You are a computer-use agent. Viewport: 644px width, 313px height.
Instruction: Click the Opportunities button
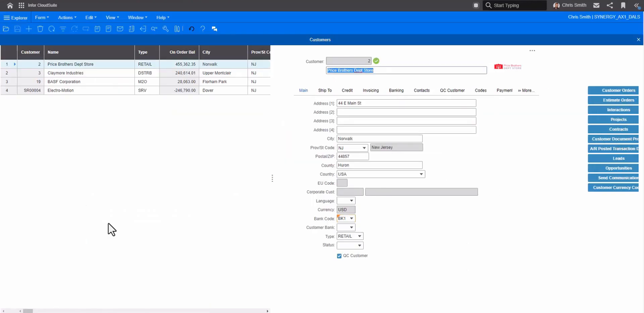(x=613, y=168)
